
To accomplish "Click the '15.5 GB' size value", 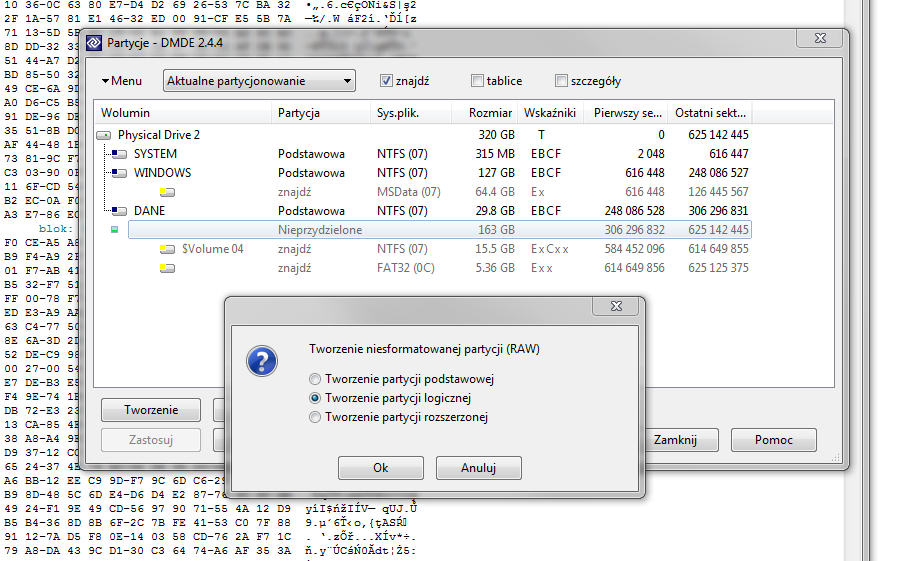I will point(495,249).
